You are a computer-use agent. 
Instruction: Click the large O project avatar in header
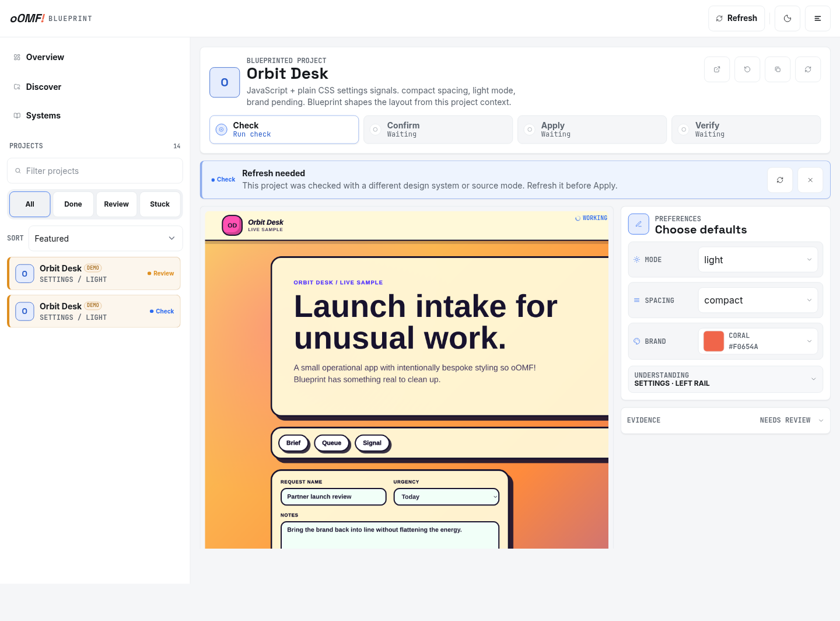pos(225,82)
